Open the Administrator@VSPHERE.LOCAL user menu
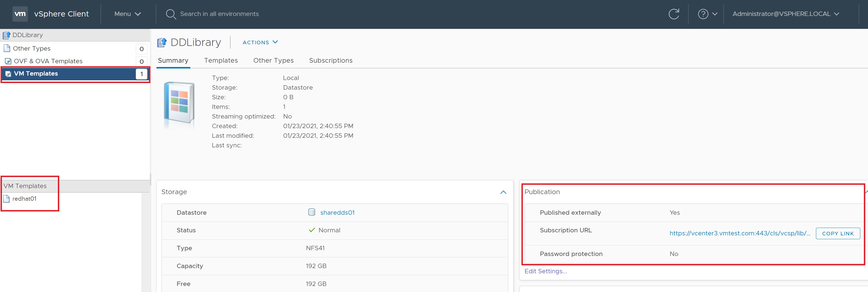 pyautogui.click(x=785, y=14)
